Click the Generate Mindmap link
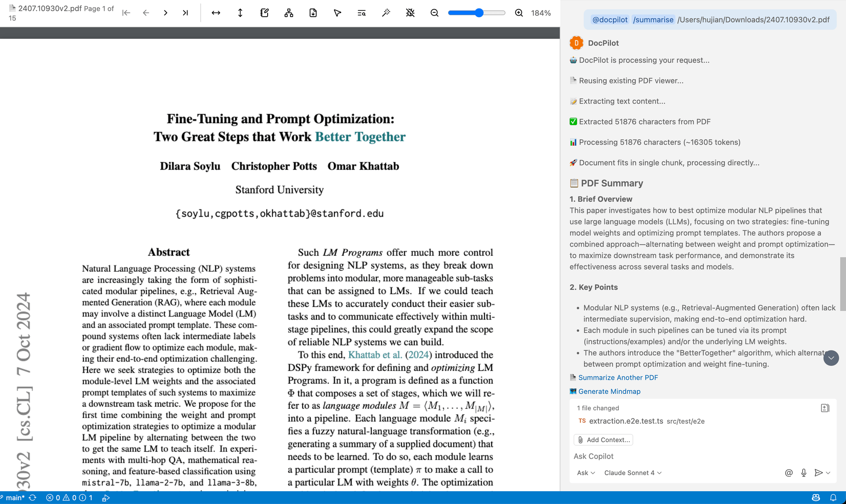The image size is (846, 504). (609, 391)
